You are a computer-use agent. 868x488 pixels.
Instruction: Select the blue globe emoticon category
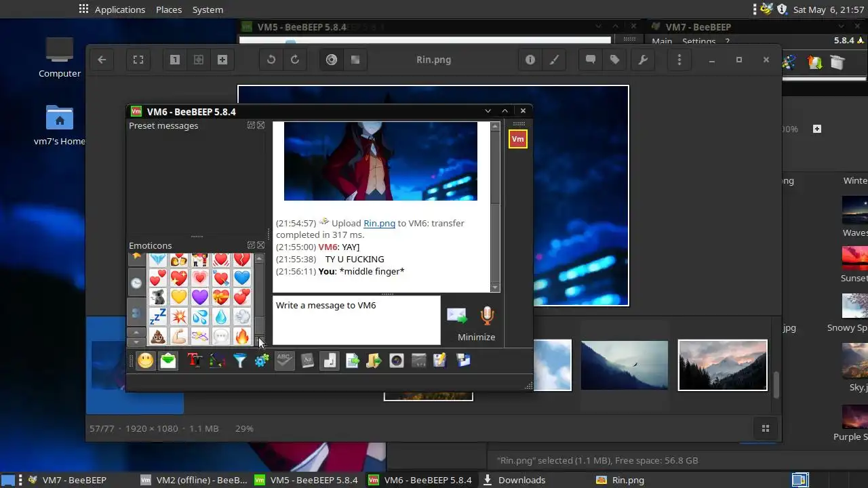click(136, 312)
